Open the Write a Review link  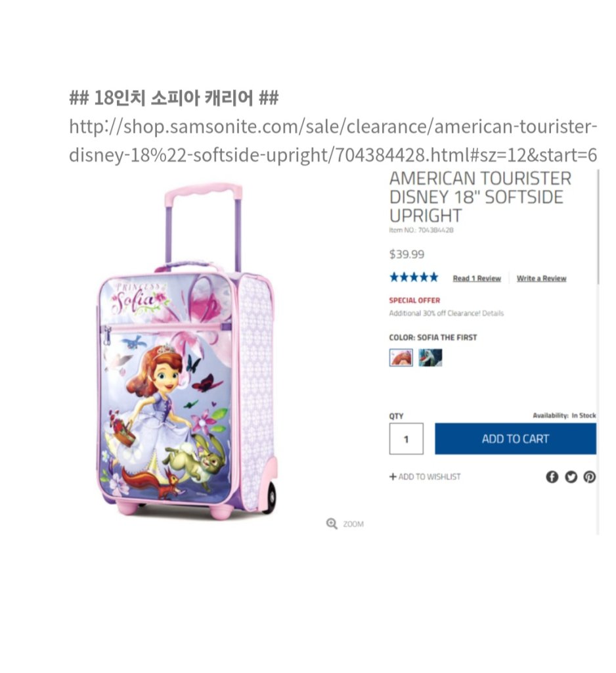[x=541, y=279]
